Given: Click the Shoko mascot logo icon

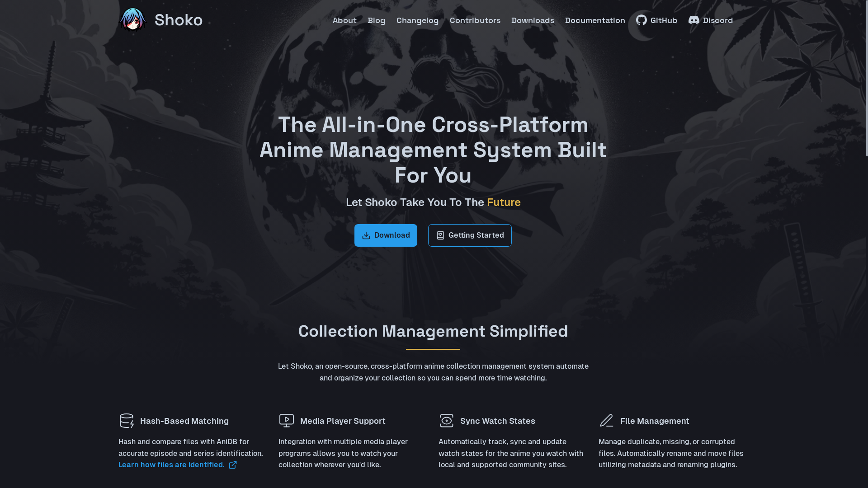Looking at the screenshot, I should click(133, 20).
